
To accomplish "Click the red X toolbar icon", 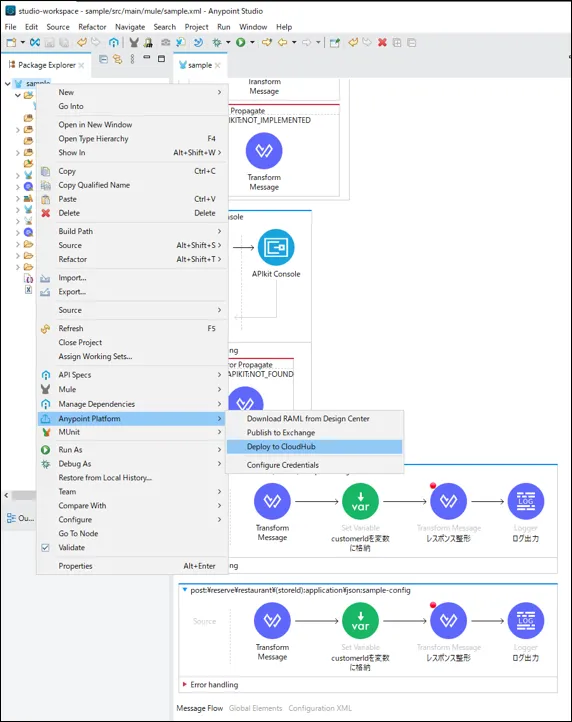I will coord(382,42).
